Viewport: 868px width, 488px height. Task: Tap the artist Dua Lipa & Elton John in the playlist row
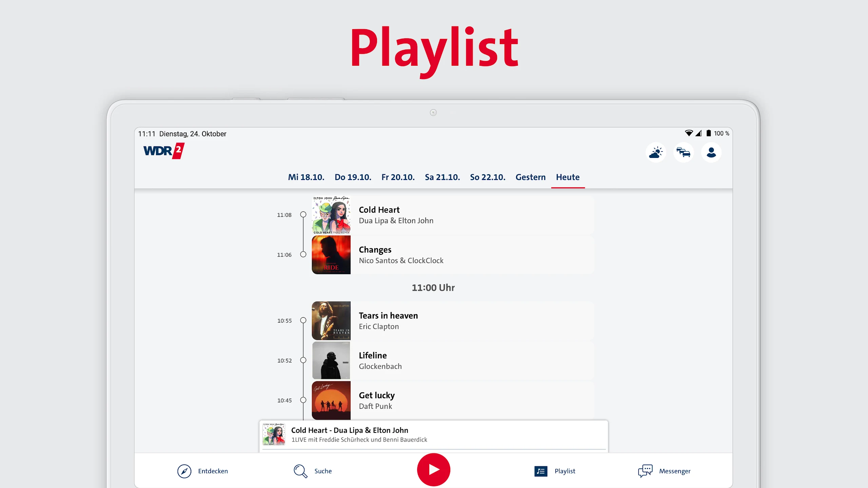[396, 221]
